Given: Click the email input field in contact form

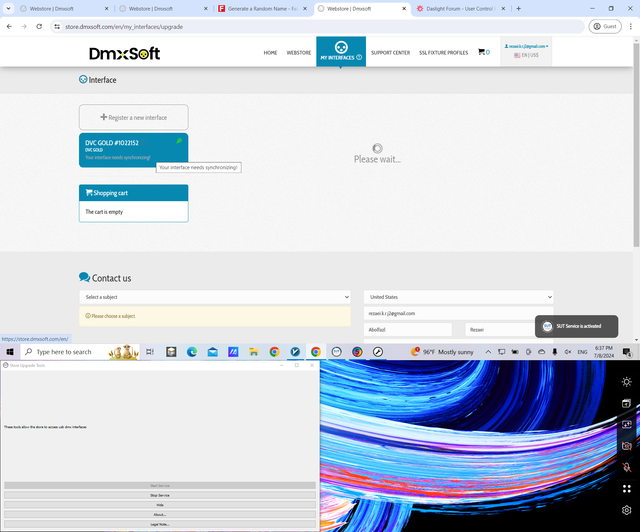Looking at the screenshot, I should [458, 314].
